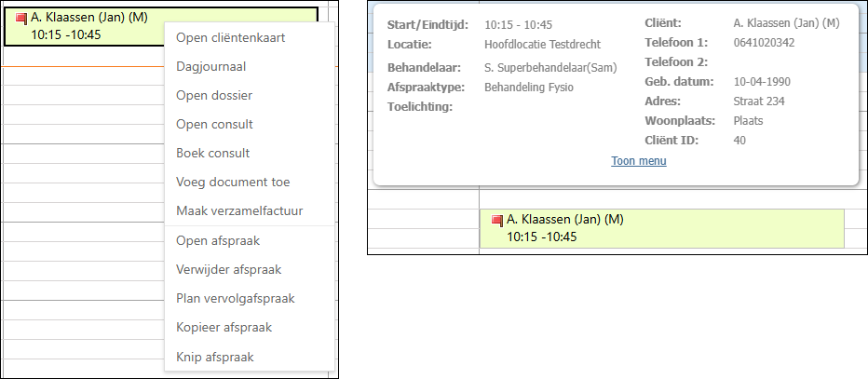This screenshot has height=379, width=868.
Task: Choose Open cliëntenkaart from the context menu
Action: pos(230,38)
